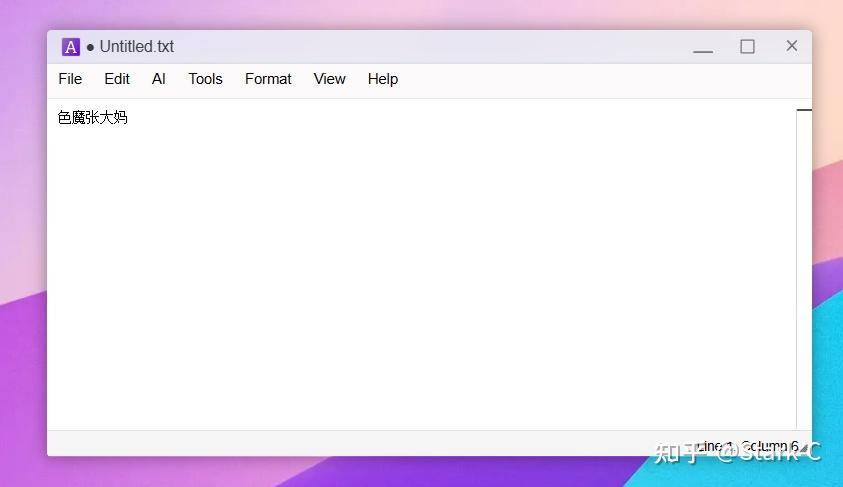
Task: Close the Untitled.txt window
Action: 791,46
